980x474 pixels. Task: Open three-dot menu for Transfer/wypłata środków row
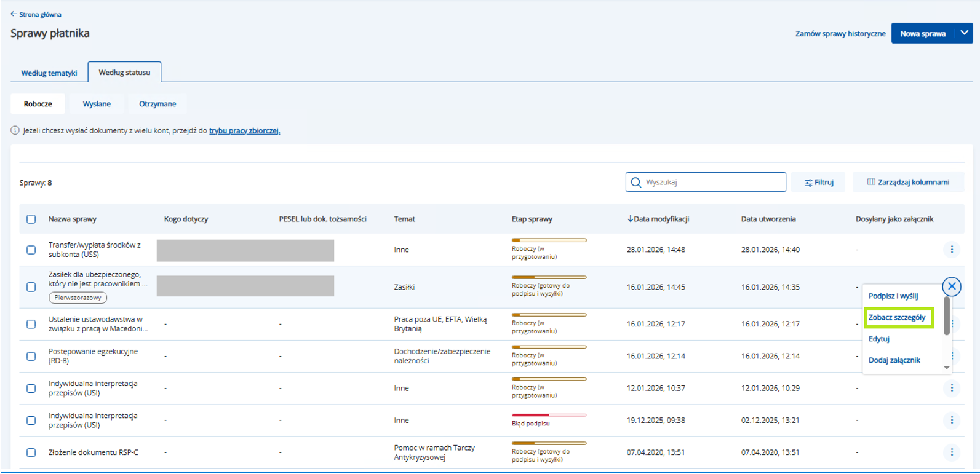pyautogui.click(x=951, y=250)
